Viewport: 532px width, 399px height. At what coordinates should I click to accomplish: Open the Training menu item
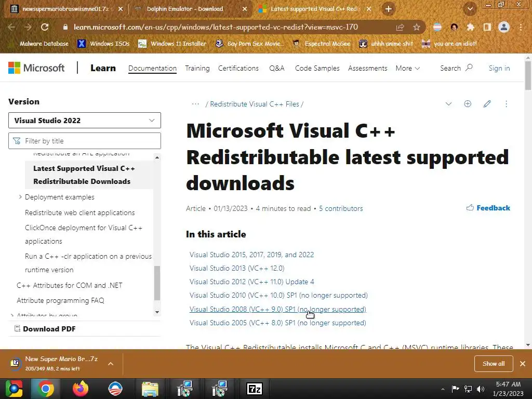(x=197, y=68)
